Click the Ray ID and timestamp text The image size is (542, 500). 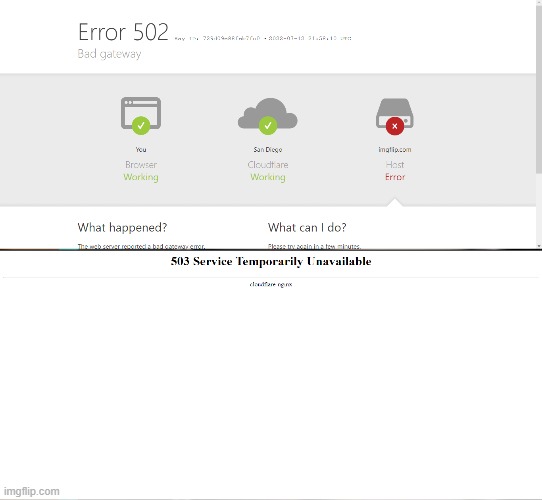click(263, 38)
